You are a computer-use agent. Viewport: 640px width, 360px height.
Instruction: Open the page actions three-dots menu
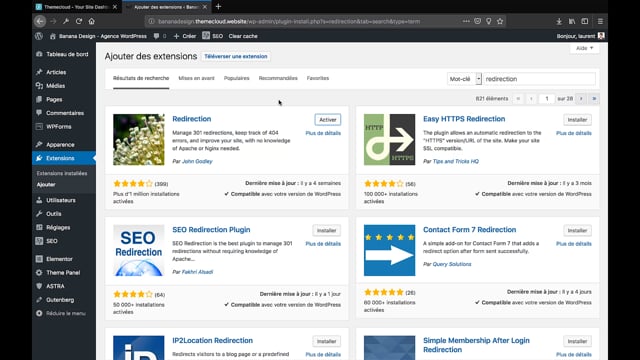(466, 21)
